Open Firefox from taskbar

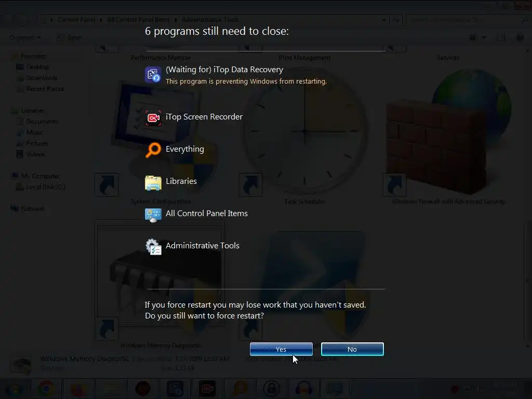tap(78, 389)
